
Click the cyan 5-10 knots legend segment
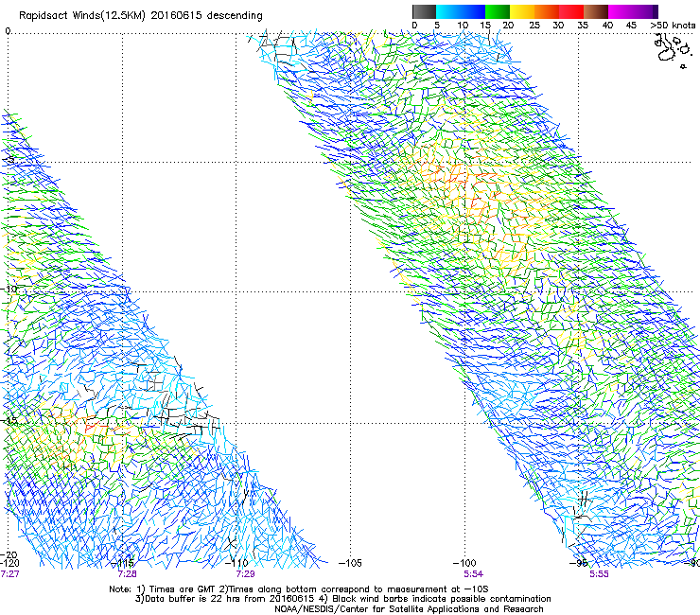pos(448,11)
